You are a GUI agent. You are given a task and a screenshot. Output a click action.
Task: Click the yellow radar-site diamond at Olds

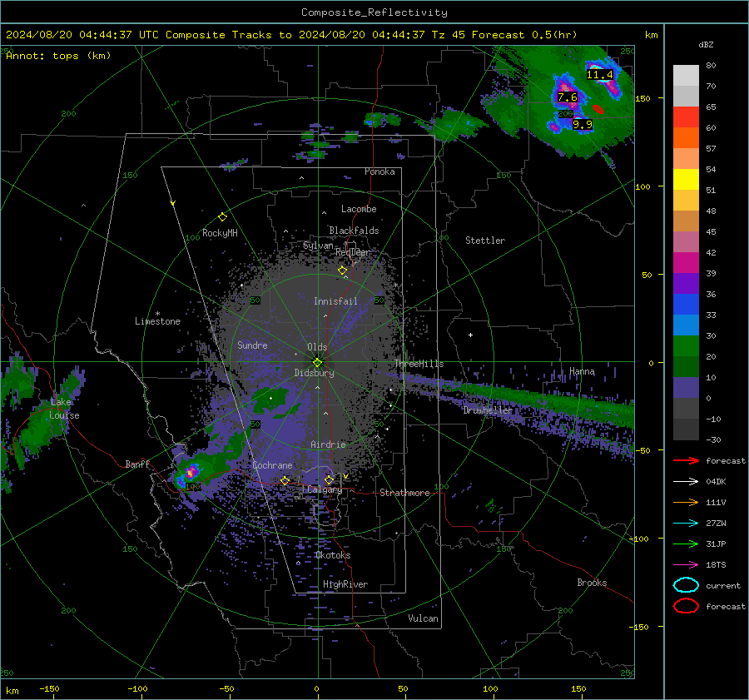click(x=318, y=362)
